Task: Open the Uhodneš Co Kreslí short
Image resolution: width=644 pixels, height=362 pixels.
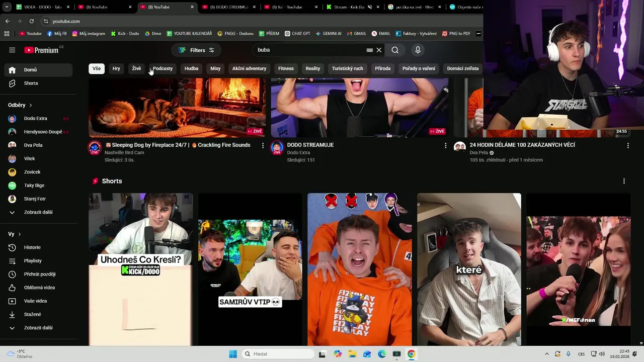Action: 141,269
